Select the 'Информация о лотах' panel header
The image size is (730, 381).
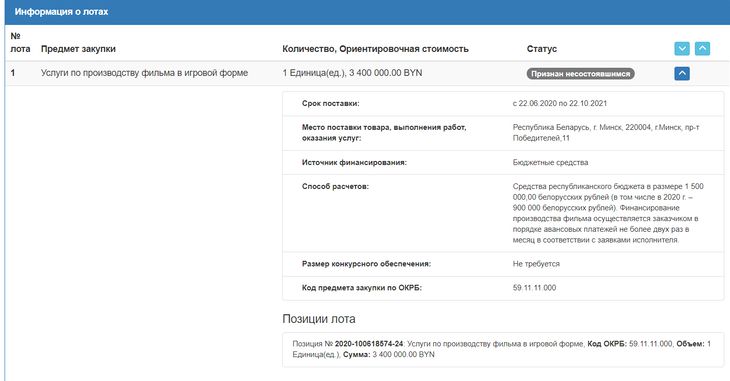(x=367, y=12)
